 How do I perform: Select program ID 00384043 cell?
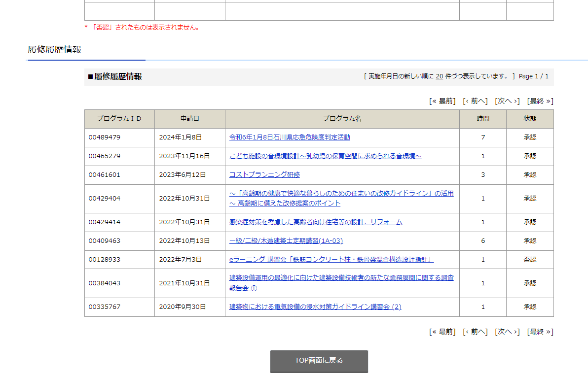pyautogui.click(x=119, y=283)
